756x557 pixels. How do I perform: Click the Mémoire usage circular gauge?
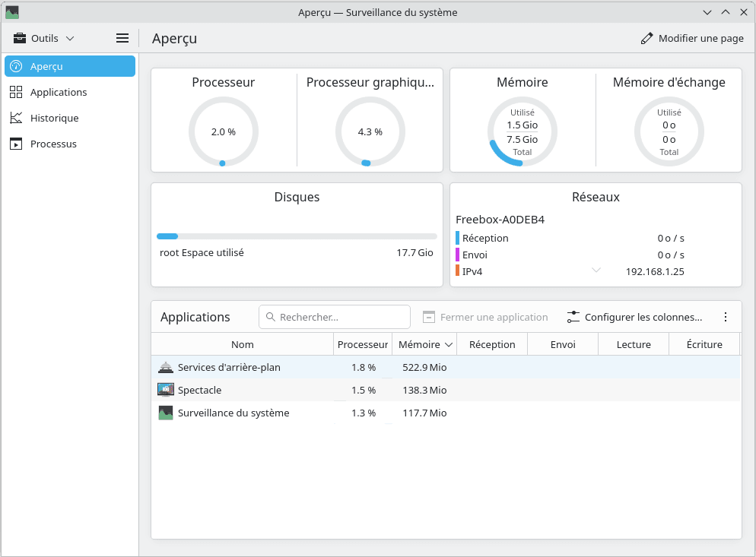(x=523, y=131)
